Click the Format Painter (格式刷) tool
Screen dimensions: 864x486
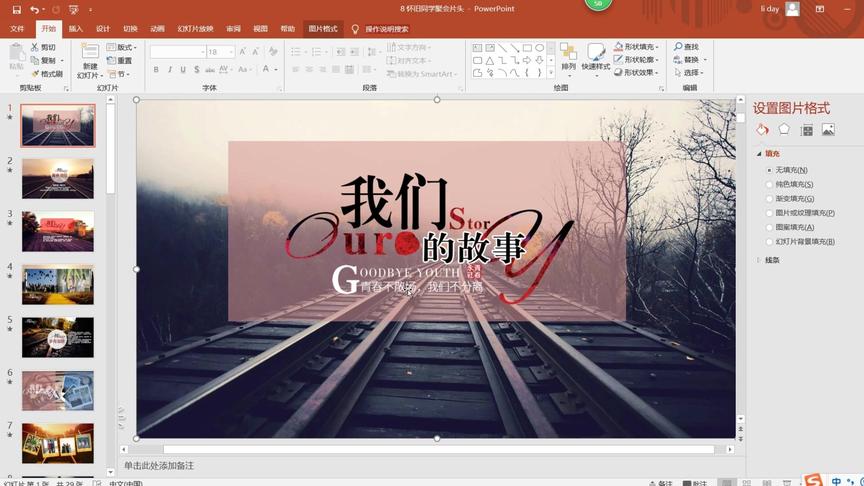47,74
